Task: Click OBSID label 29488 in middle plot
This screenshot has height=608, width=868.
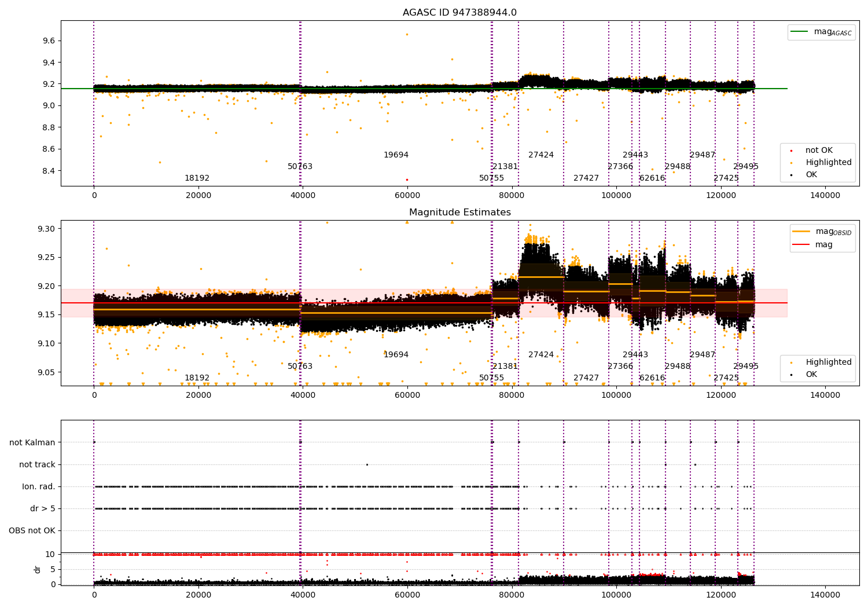Action: click(x=678, y=367)
